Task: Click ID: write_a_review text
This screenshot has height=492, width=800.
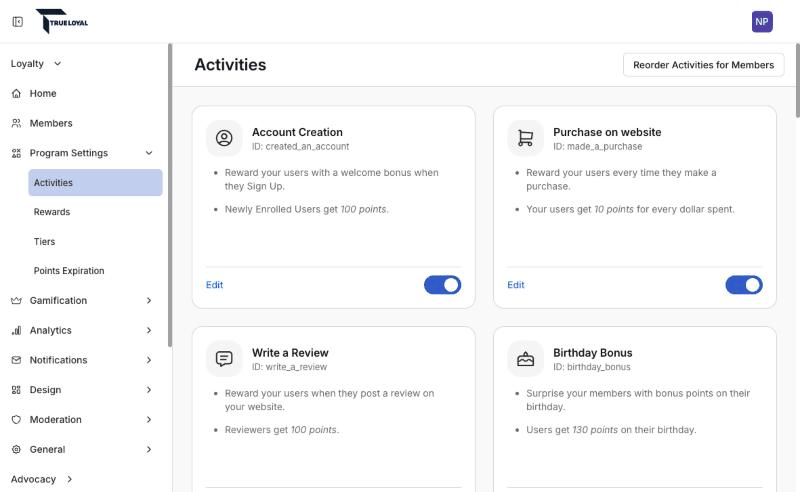Action: pyautogui.click(x=289, y=367)
